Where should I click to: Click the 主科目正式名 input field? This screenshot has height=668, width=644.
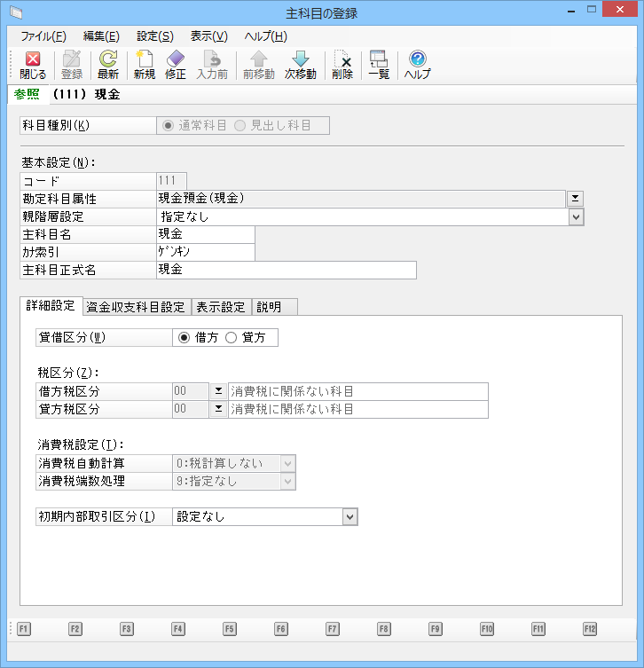(285, 270)
